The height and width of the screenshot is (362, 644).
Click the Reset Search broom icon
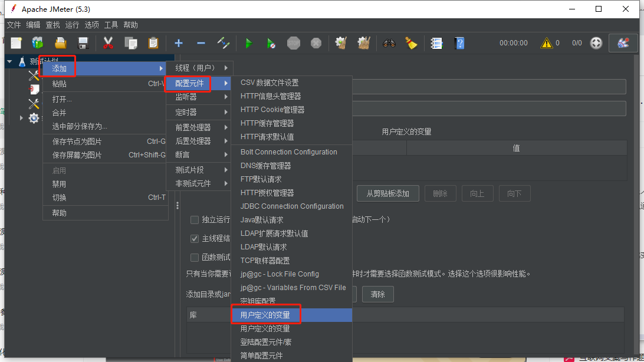point(411,42)
